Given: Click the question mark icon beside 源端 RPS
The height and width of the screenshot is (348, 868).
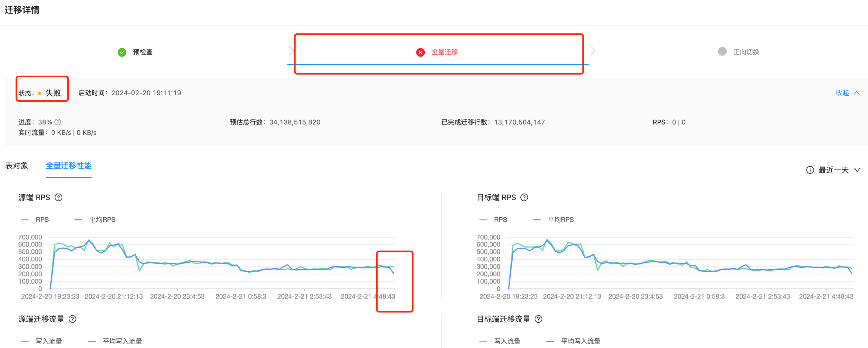Looking at the screenshot, I should pyautogui.click(x=59, y=197).
